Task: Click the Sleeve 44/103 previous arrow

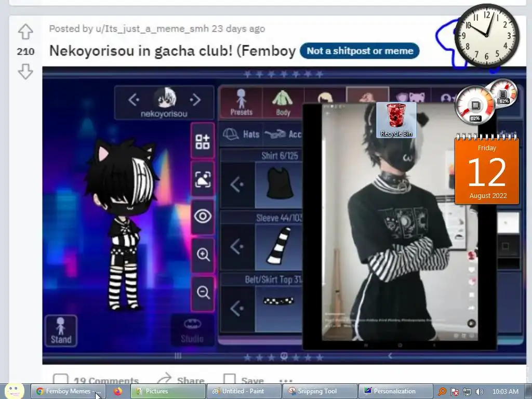Action: click(x=237, y=247)
